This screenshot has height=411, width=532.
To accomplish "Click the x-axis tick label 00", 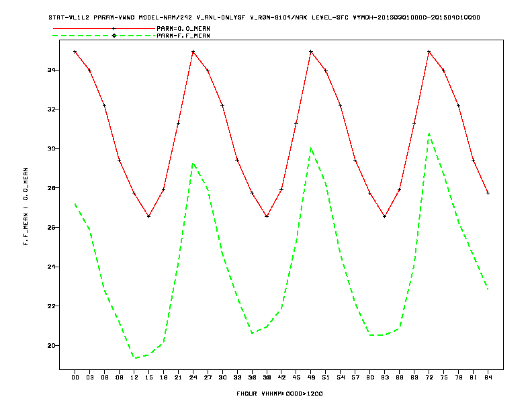I will click(75, 377).
